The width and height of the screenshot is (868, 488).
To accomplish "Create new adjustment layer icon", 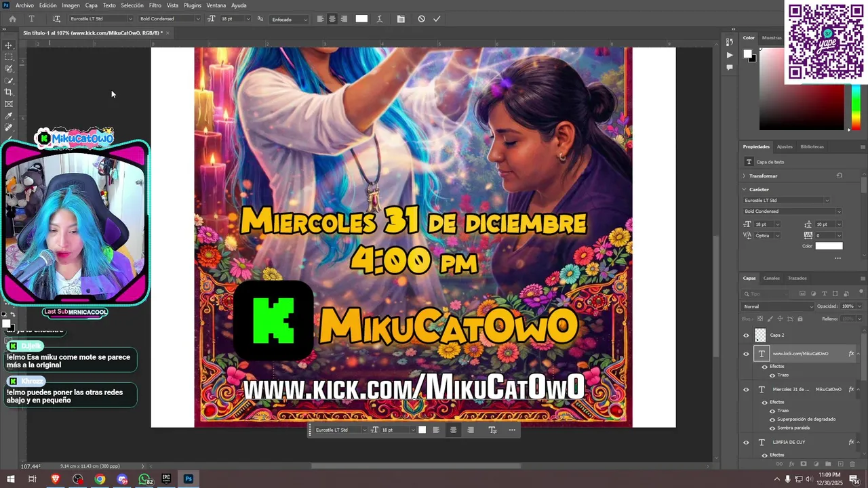I will pos(816,464).
